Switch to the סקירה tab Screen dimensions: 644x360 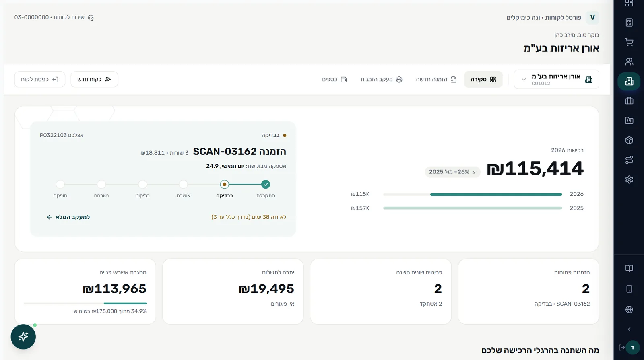click(x=483, y=80)
